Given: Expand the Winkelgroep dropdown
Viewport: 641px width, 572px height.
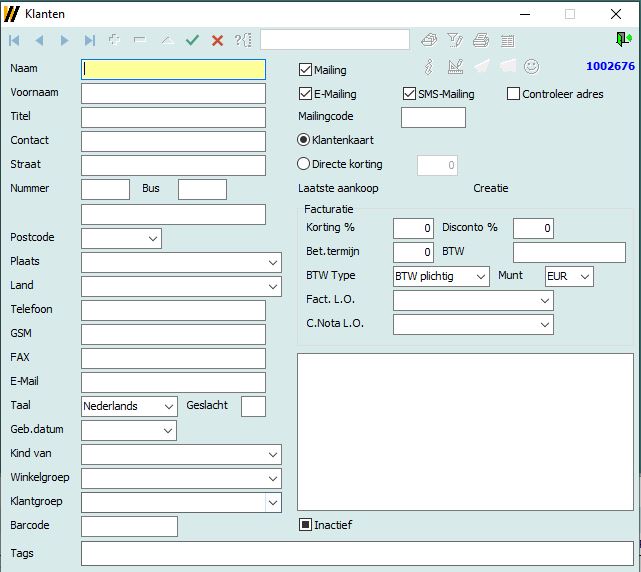Looking at the screenshot, I should pos(273,478).
